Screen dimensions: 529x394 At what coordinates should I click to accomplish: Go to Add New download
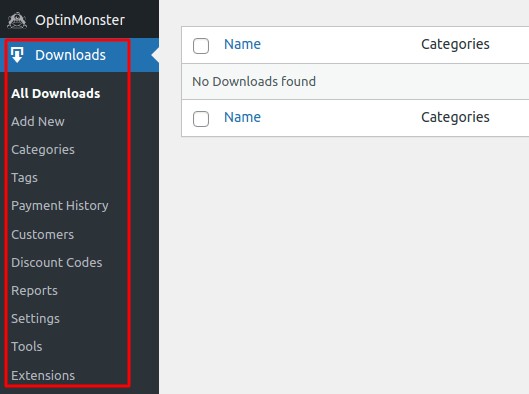coord(38,121)
